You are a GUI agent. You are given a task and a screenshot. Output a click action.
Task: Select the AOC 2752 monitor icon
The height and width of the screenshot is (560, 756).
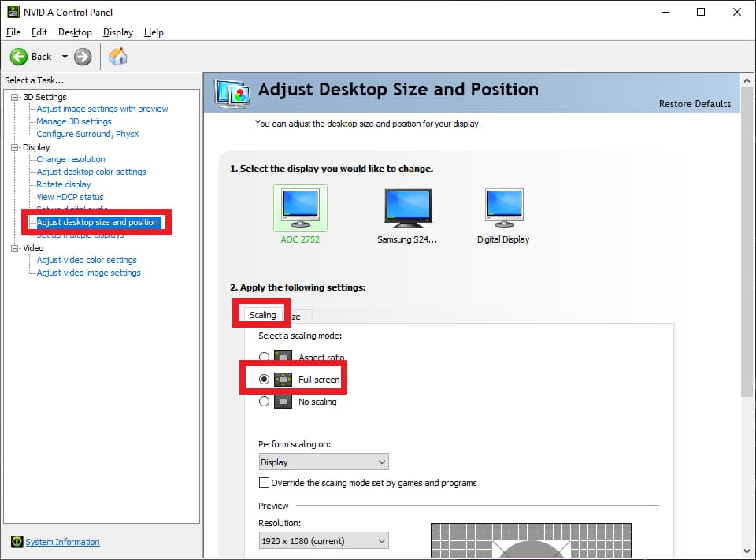[300, 208]
